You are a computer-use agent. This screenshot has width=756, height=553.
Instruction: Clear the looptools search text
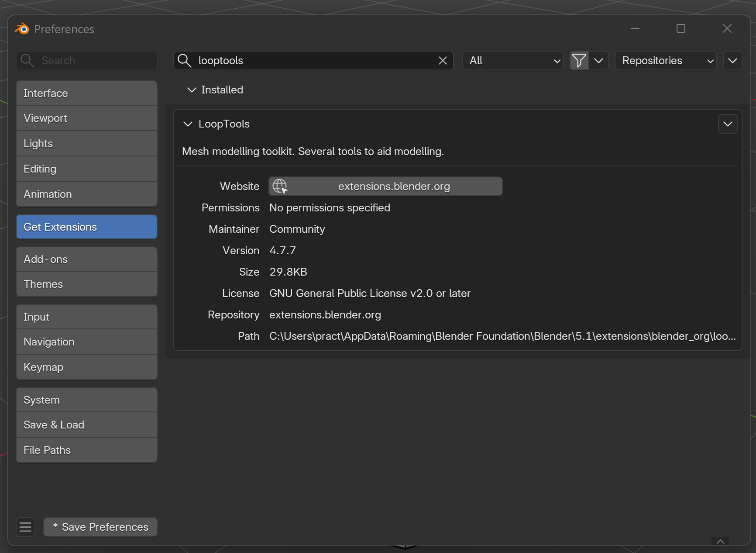[x=443, y=61]
